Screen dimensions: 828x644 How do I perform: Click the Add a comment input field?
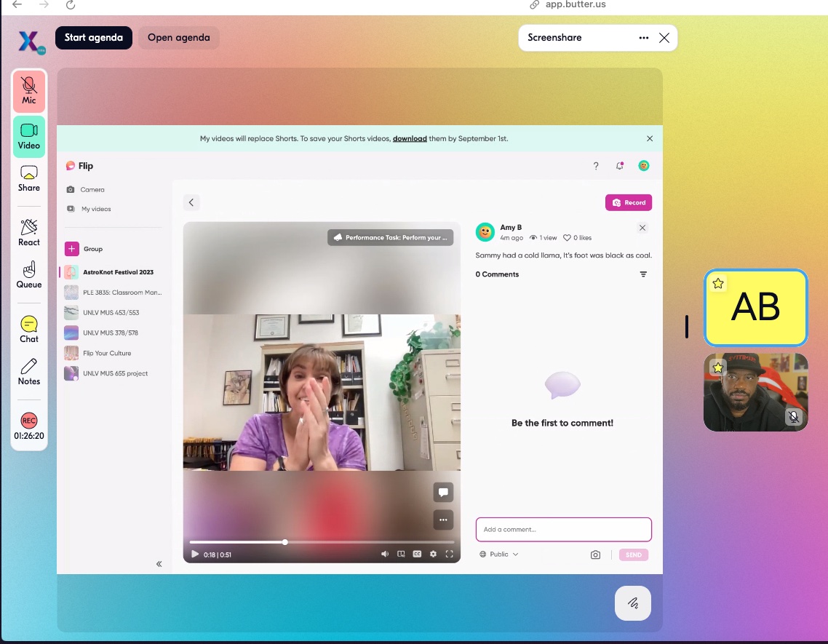(563, 529)
